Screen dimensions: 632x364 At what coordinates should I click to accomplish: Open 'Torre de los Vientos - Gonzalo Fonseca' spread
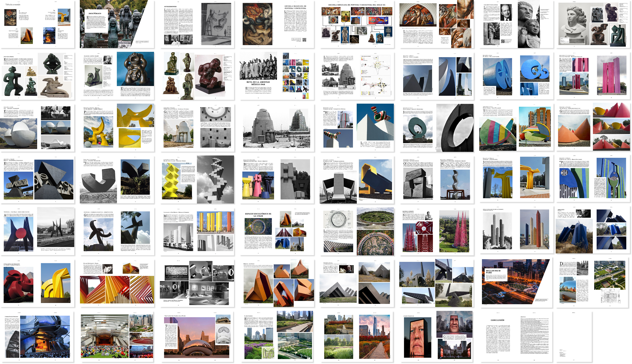point(197,128)
